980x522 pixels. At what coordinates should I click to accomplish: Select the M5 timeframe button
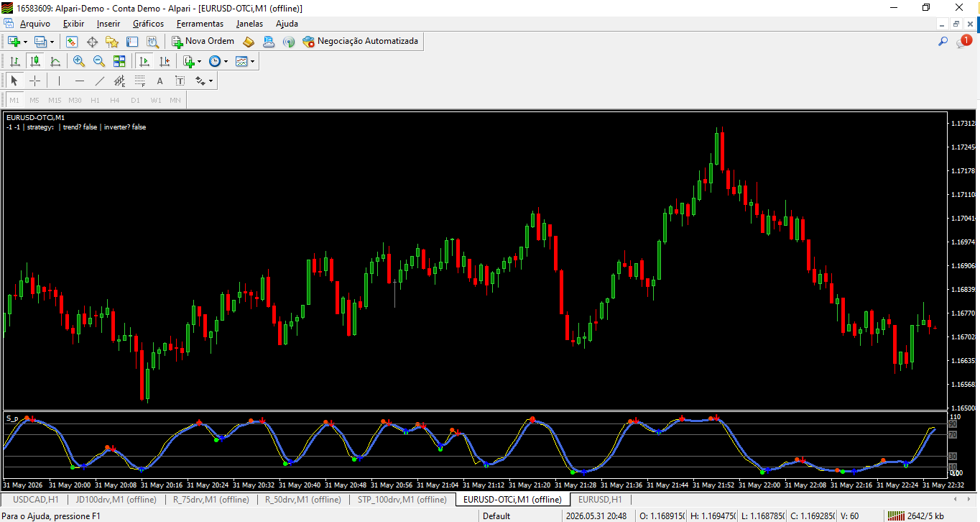click(x=34, y=100)
